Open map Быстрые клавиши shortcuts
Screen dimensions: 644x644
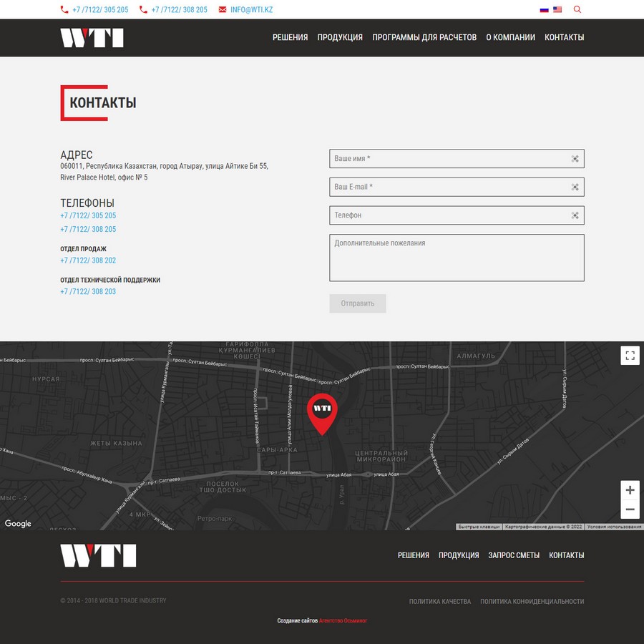click(479, 527)
